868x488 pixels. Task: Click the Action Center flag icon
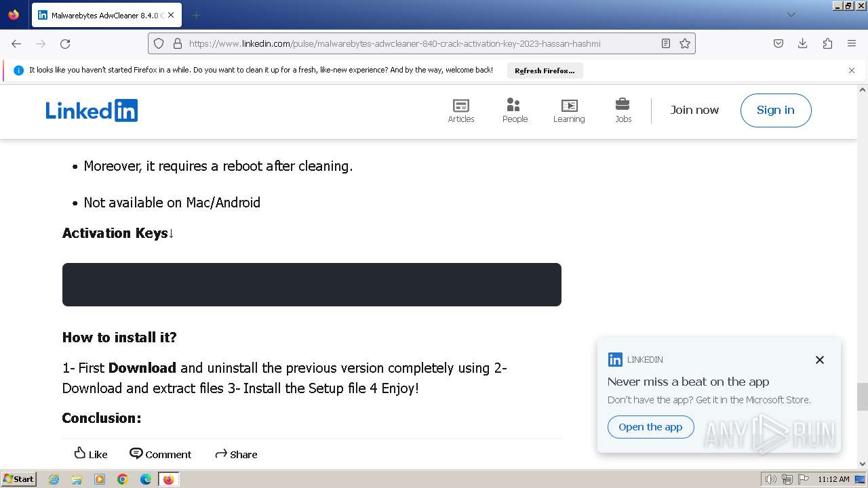[804, 479]
